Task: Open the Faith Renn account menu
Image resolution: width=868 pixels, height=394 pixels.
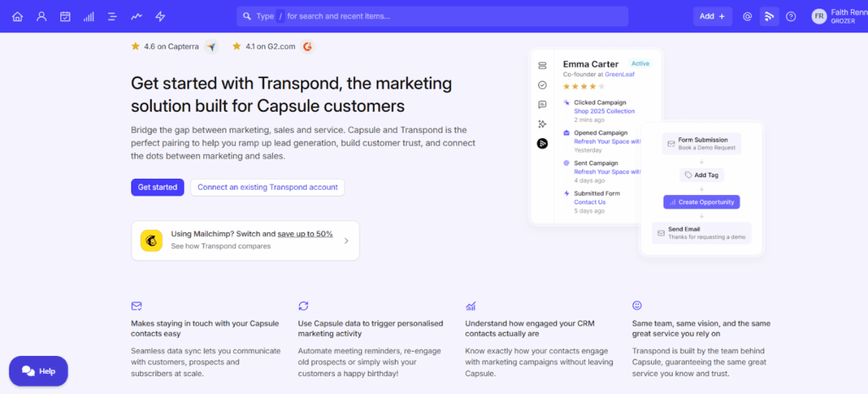Action: pos(837,16)
